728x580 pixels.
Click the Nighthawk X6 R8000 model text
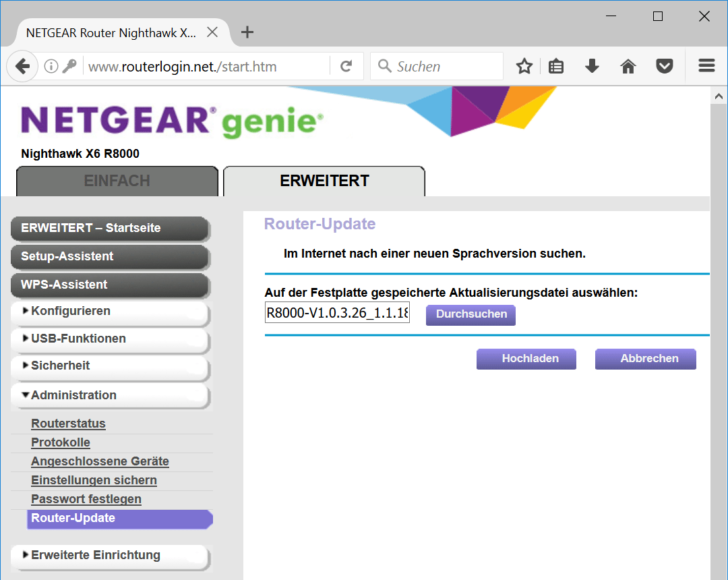pyautogui.click(x=80, y=154)
